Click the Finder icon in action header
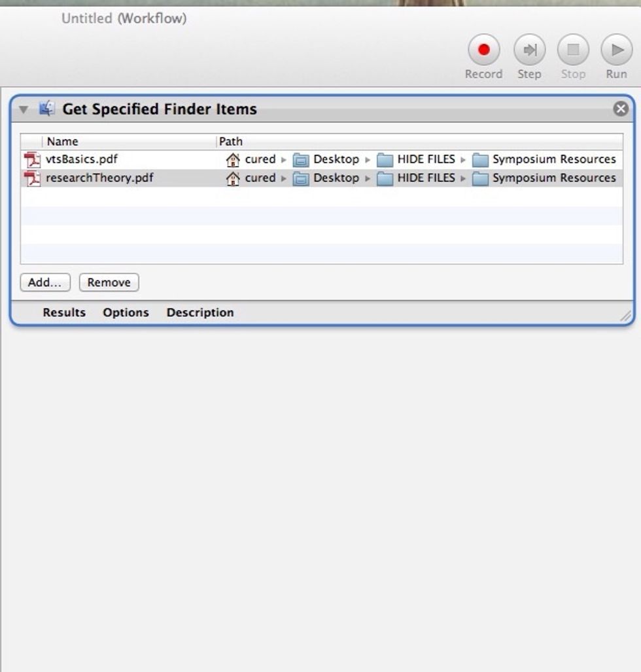 [46, 109]
